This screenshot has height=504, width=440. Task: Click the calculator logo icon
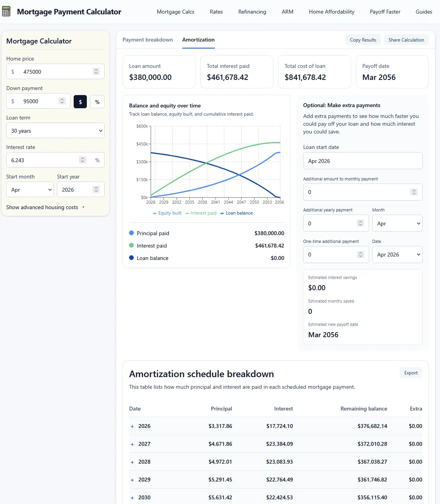coord(6,12)
